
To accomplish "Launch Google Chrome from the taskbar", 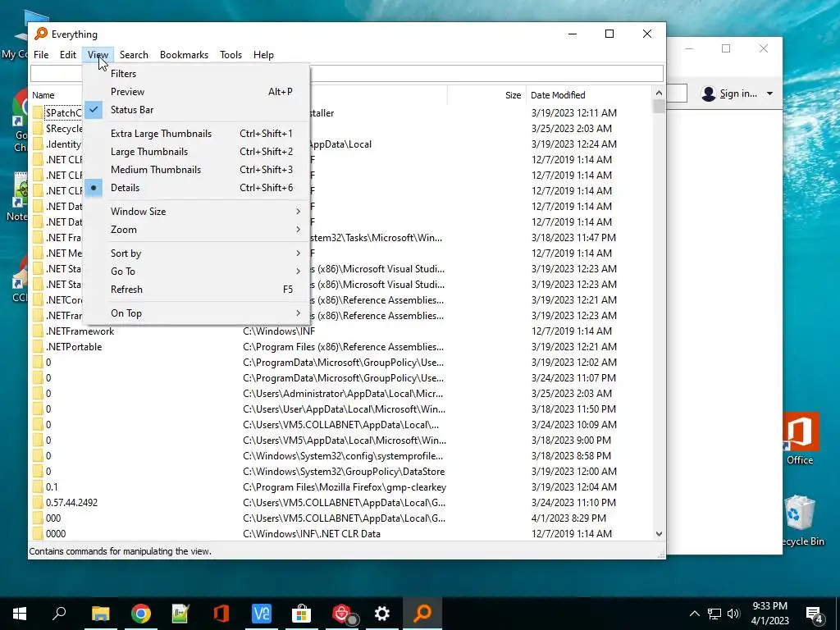I will [x=141, y=614].
